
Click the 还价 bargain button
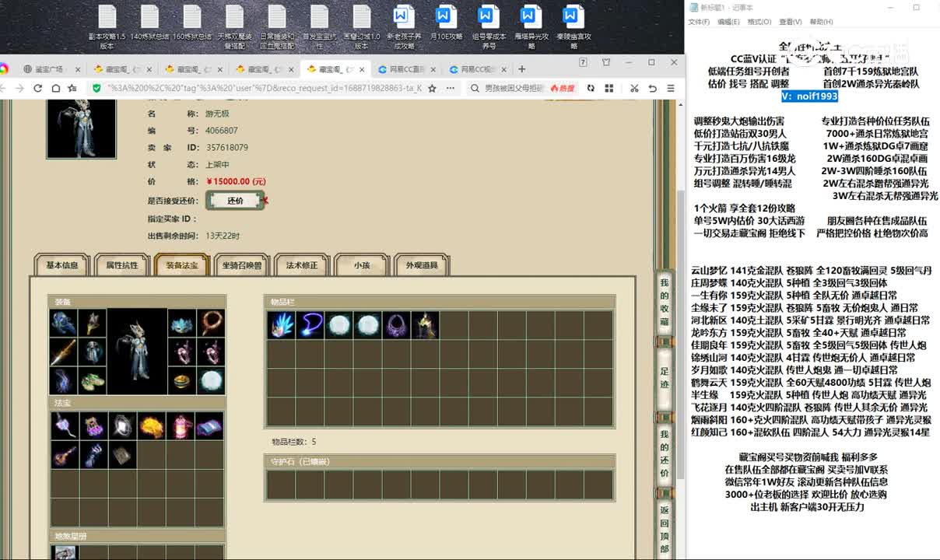(x=235, y=201)
